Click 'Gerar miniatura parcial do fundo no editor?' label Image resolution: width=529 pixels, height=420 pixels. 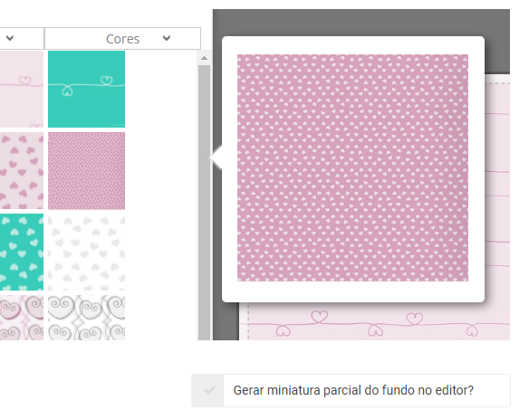click(353, 390)
